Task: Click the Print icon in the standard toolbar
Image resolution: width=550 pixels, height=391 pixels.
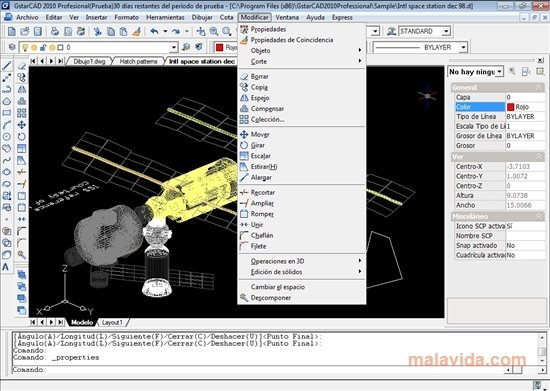Action: tap(55, 32)
